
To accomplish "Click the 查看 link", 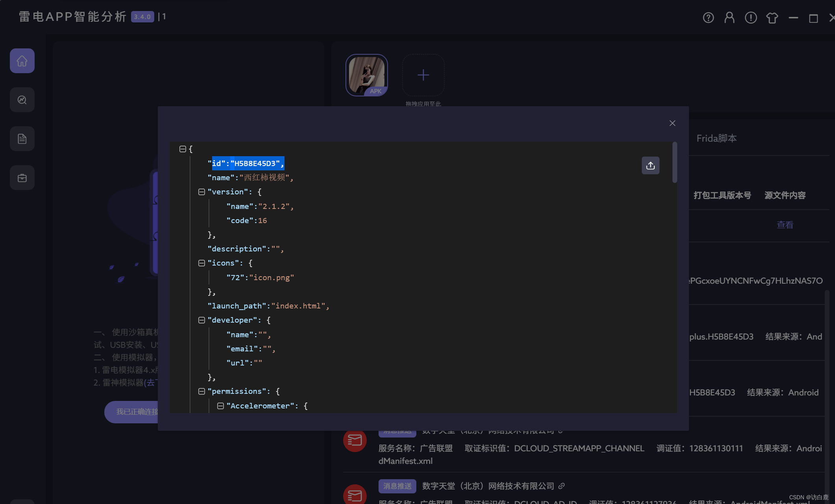I will [785, 225].
